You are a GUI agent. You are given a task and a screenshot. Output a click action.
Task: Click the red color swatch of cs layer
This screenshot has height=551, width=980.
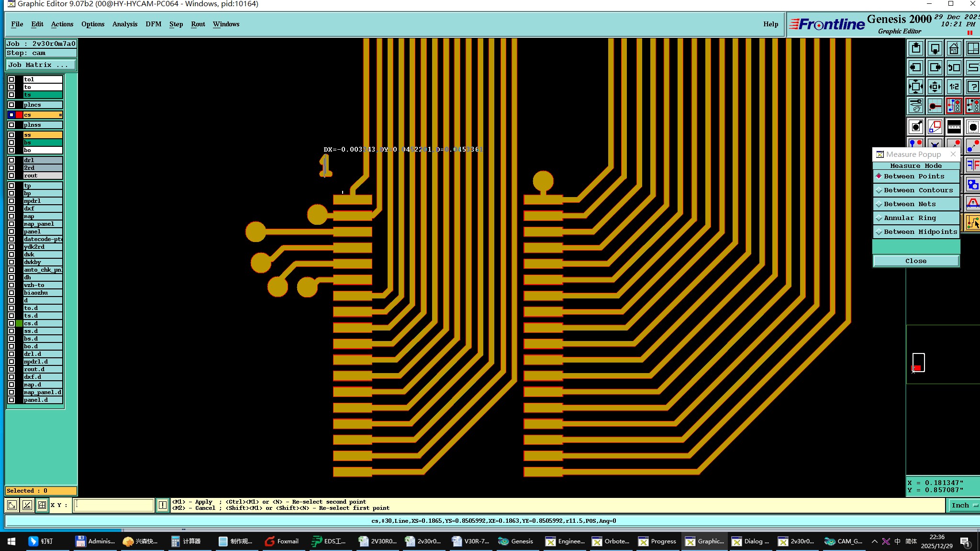pyautogui.click(x=19, y=115)
